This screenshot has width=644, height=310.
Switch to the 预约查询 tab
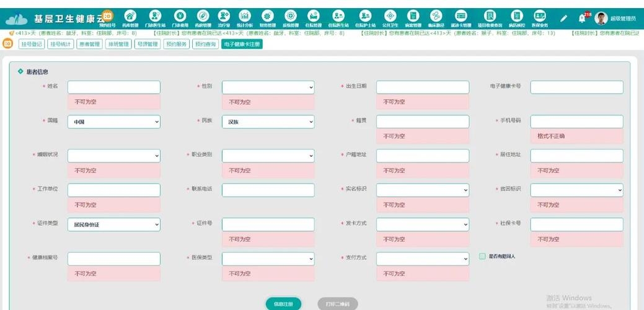205,44
